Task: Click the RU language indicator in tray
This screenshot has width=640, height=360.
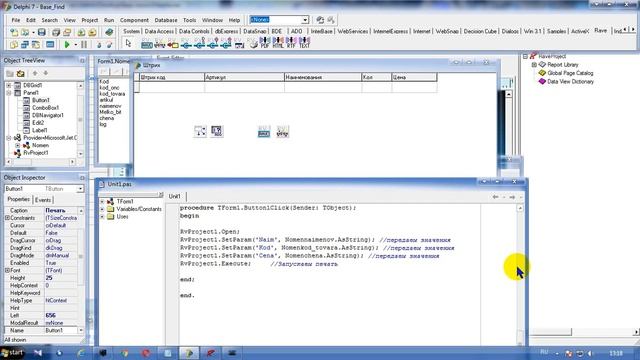Action: pos(544,352)
